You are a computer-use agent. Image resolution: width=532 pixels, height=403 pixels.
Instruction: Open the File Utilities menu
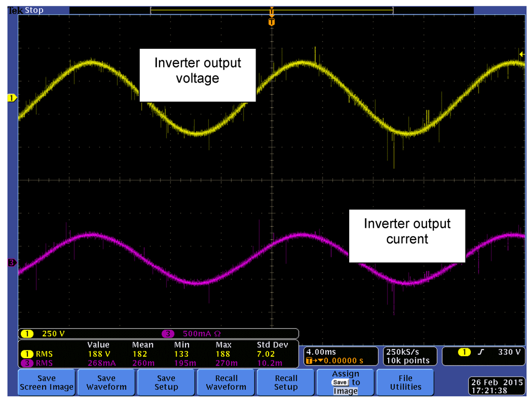[x=405, y=383]
